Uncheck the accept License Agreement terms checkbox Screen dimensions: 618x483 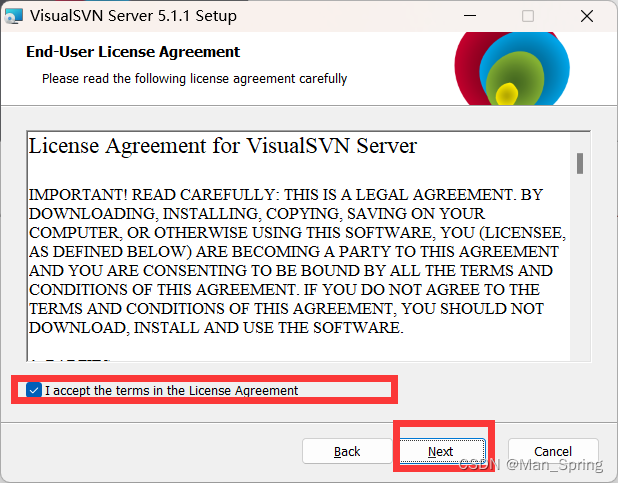pyautogui.click(x=34, y=390)
